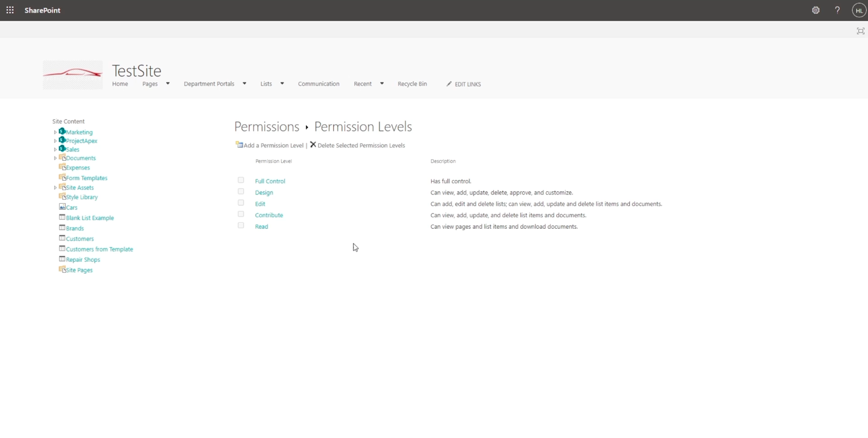
Task: Click the Customers from Template list icon
Action: (x=62, y=248)
